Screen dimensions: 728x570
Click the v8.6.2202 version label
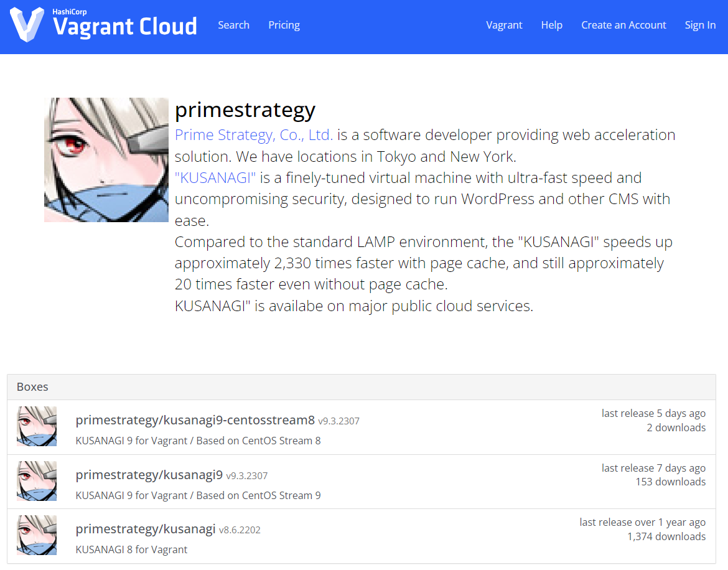(240, 530)
